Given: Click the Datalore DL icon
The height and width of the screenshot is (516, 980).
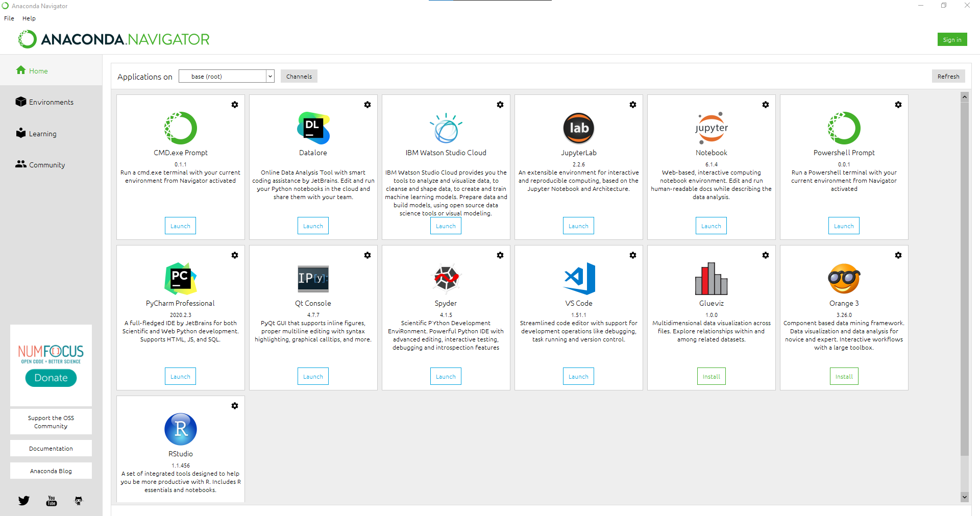Looking at the screenshot, I should pyautogui.click(x=313, y=128).
